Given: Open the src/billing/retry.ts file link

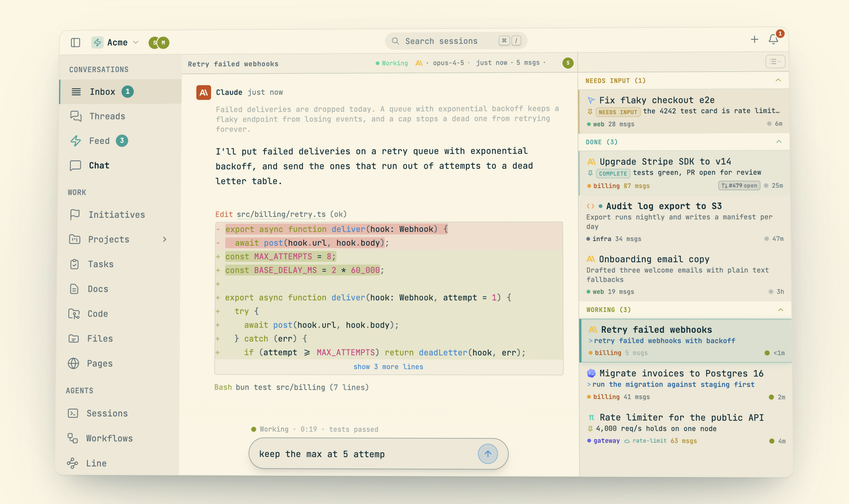Looking at the screenshot, I should coord(281,214).
